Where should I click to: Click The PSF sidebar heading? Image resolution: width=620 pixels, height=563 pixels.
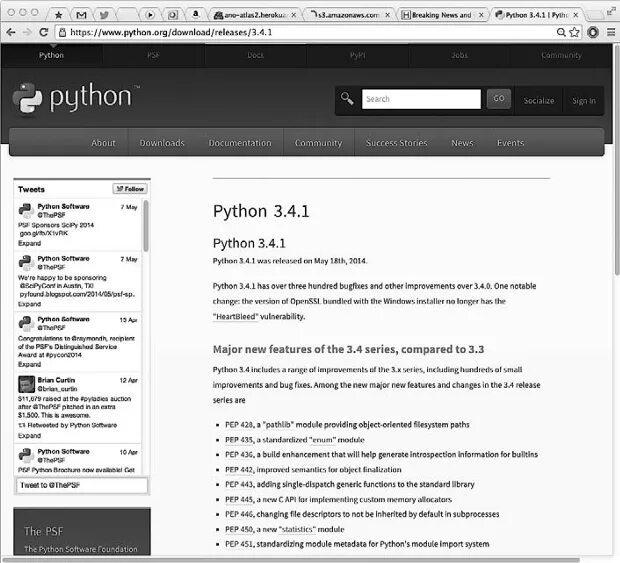pos(43,531)
